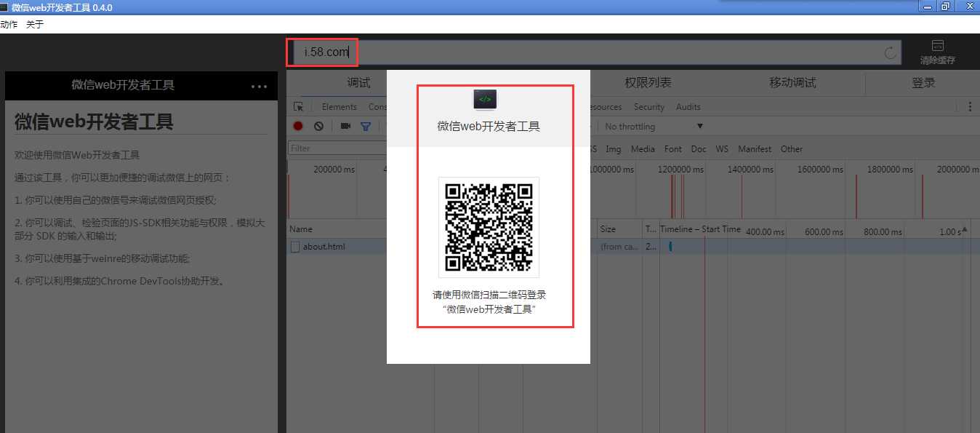Screen dimensions: 980x433
Task: Switch to the 权限列表 tab
Action: [648, 83]
